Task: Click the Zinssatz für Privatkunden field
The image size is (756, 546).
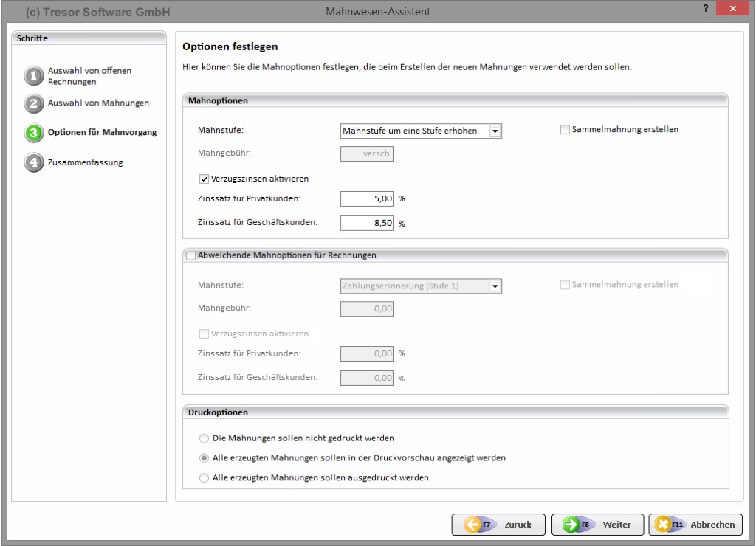Action: point(367,198)
